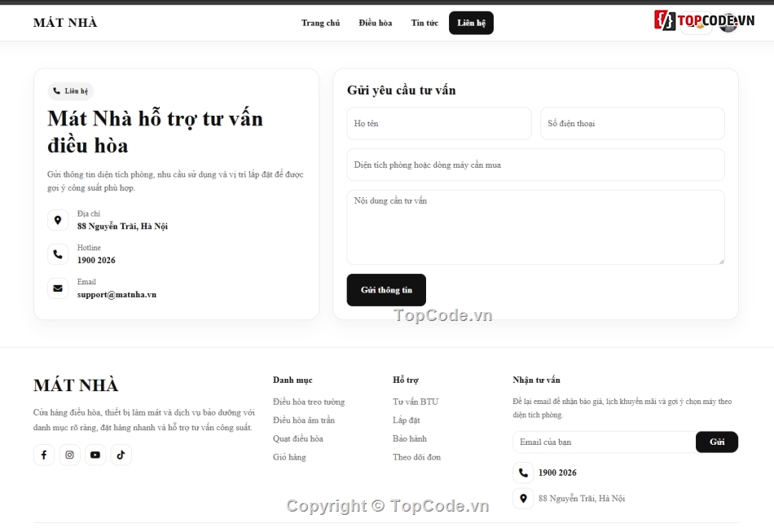
Task: Click the Hỗ trợ footer heading
Action: [406, 380]
